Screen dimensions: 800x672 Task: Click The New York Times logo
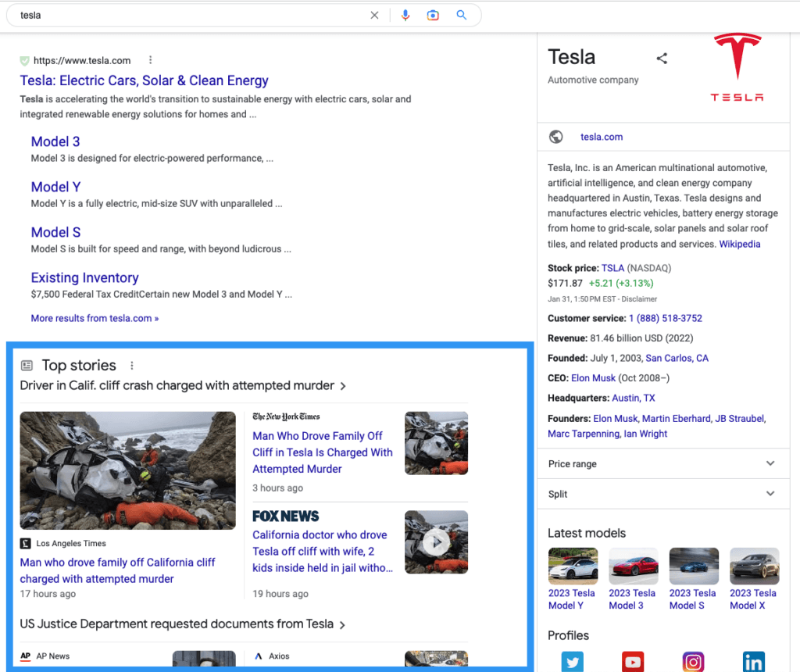286,416
